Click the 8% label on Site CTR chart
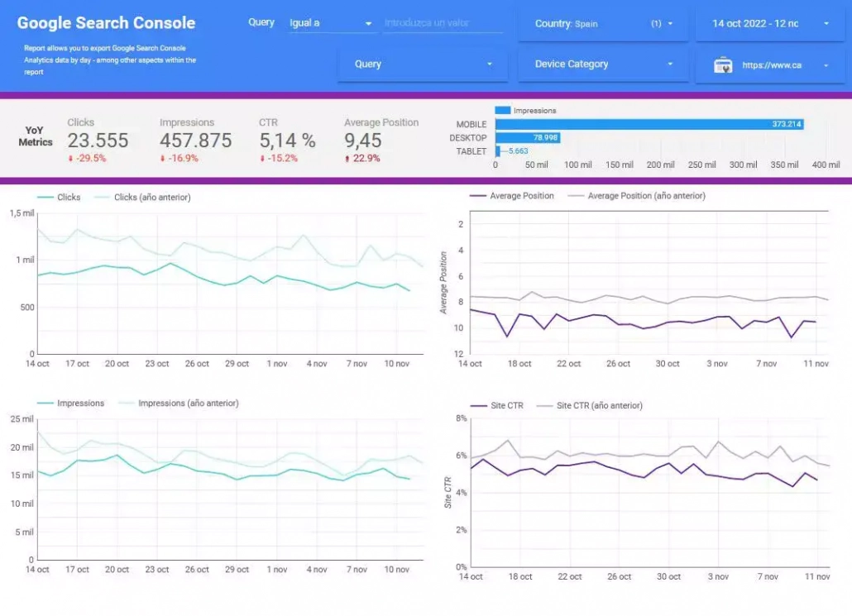 coord(462,418)
